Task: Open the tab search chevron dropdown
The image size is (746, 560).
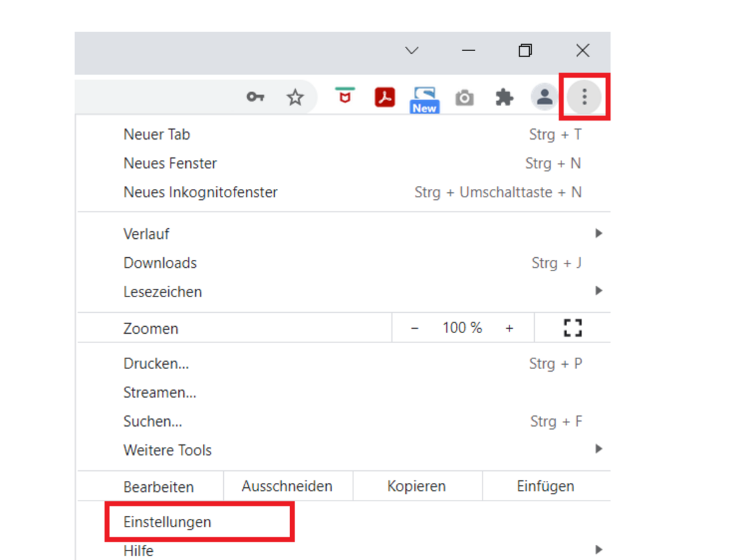Action: point(412,51)
